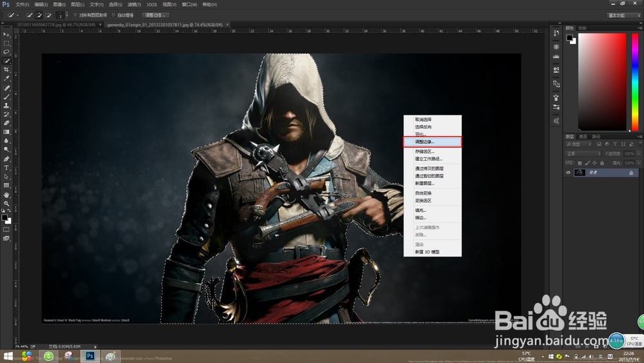This screenshot has height=363, width=644.
Task: Select the Lasso tool
Action: click(6, 52)
